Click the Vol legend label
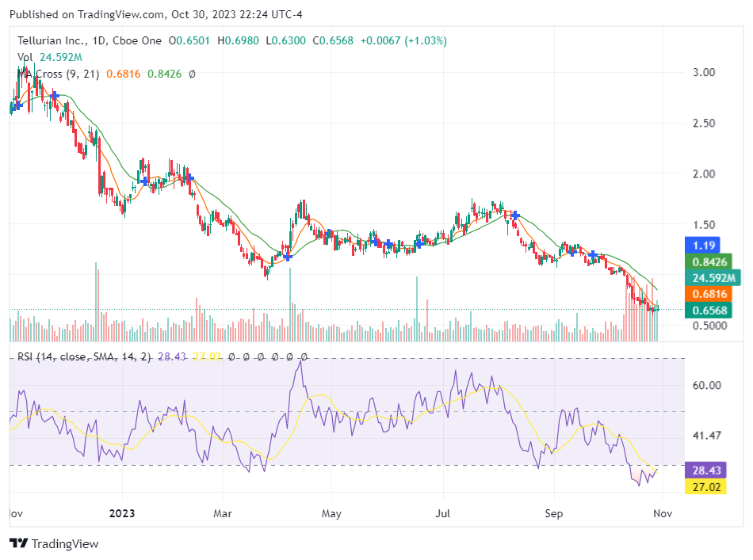 pyautogui.click(x=25, y=57)
